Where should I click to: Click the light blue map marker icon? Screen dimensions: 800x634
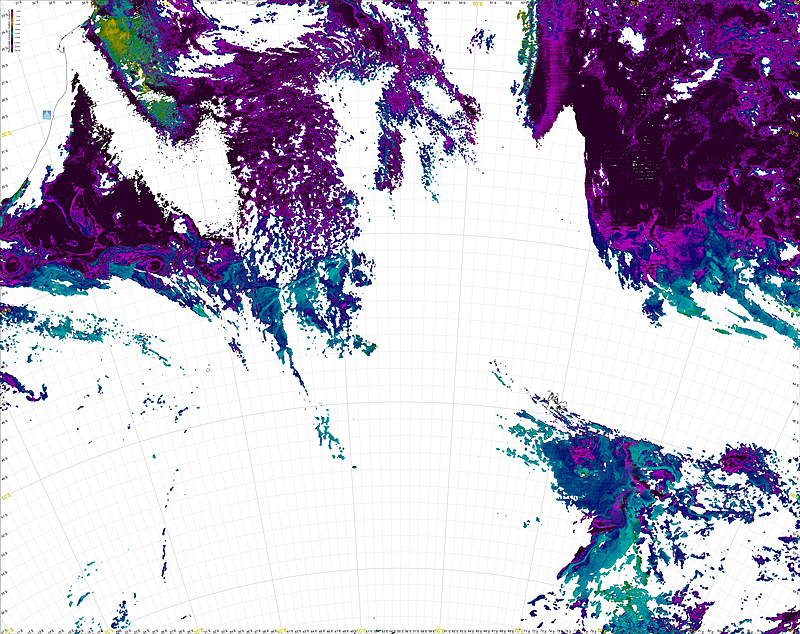(x=47, y=115)
